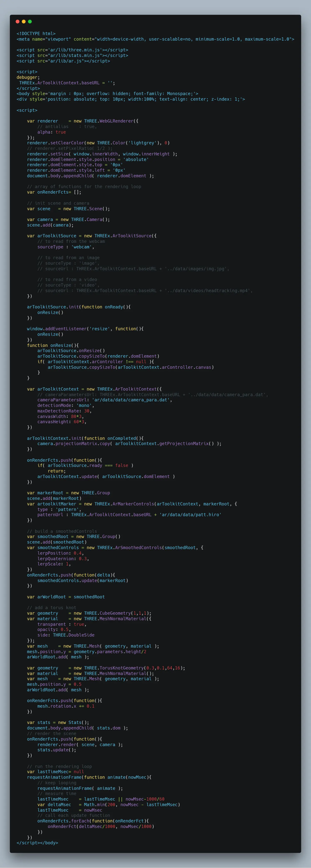Image resolution: width=311 pixels, height=868 pixels.
Task: Click the 'alpha: true' property
Action: pos(52,132)
